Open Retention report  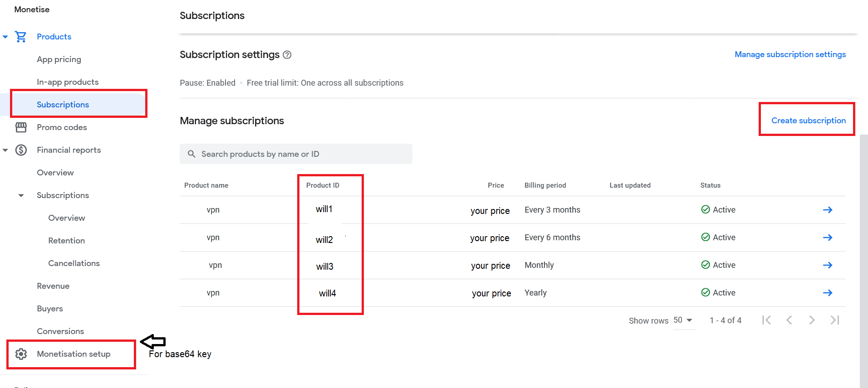point(67,241)
